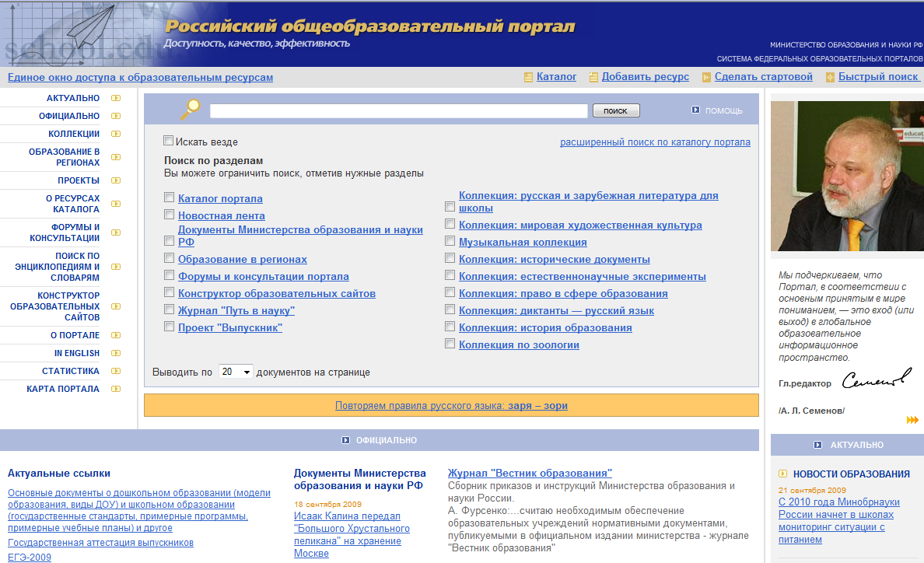Click arrow icon beside ОБРАЗОВАНИЕ В РЕГИОНАХ
The height and width of the screenshot is (563, 924).
116,157
